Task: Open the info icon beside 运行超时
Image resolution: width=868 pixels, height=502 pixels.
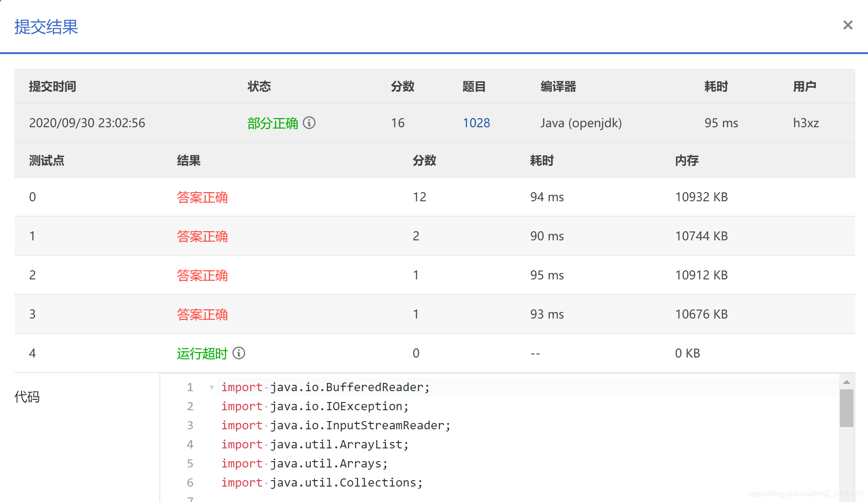Action: (x=239, y=353)
